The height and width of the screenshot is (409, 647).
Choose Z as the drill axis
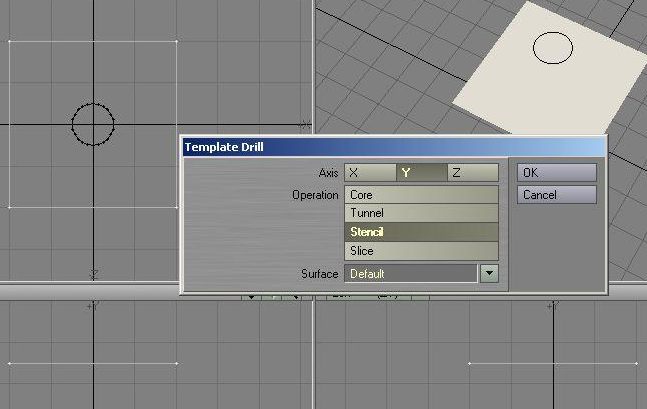click(x=472, y=173)
